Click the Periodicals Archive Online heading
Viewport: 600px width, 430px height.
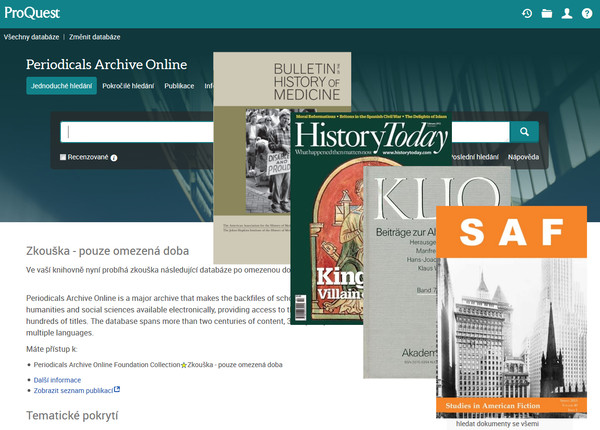(106, 64)
